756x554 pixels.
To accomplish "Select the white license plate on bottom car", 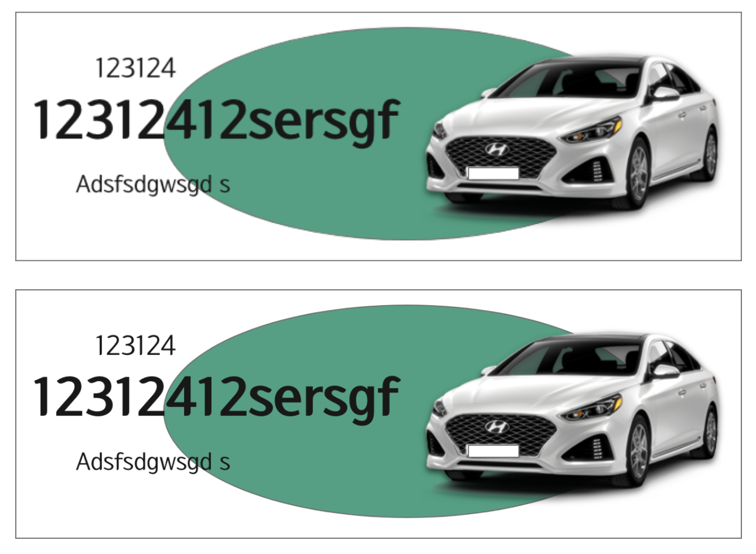I will [x=493, y=450].
